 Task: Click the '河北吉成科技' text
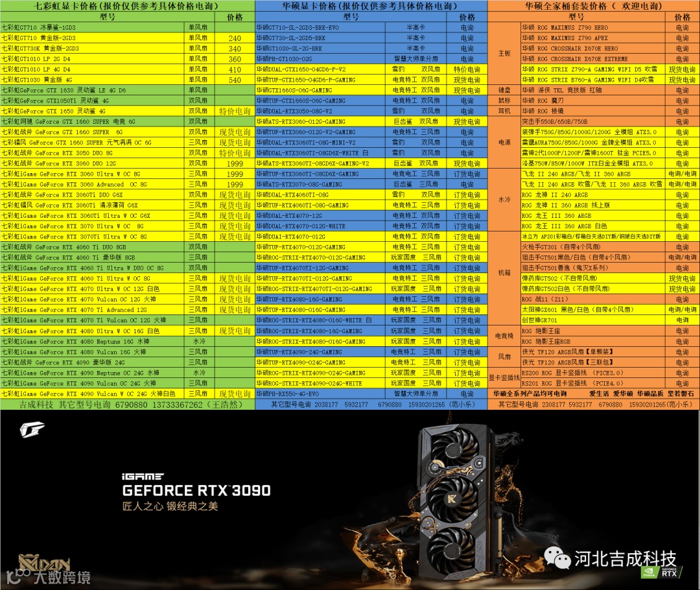625,558
